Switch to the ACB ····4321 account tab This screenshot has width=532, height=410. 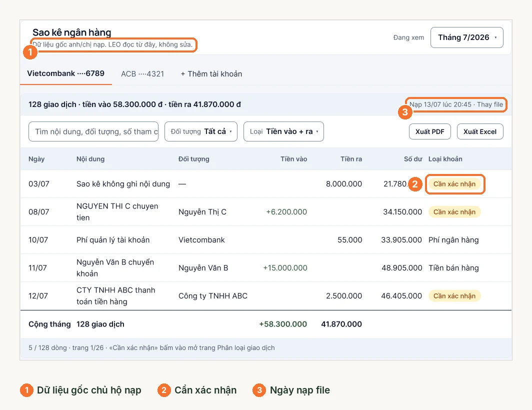tap(142, 74)
